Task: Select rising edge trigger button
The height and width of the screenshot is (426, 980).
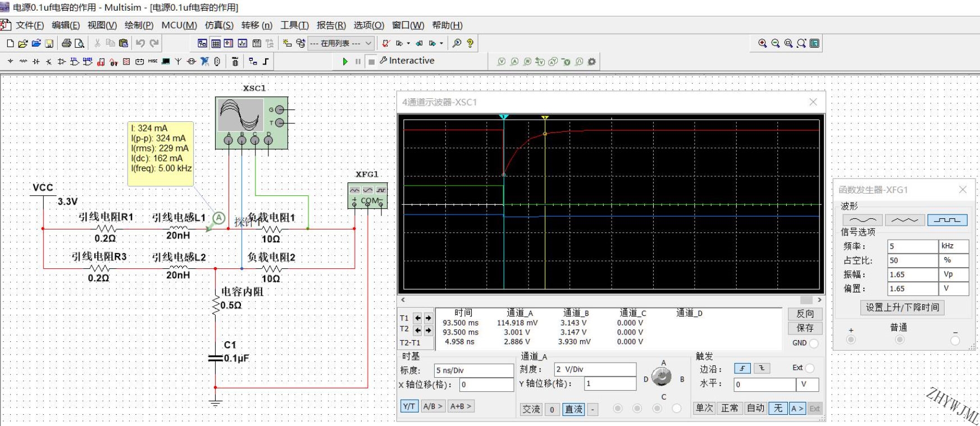Action: (x=742, y=369)
